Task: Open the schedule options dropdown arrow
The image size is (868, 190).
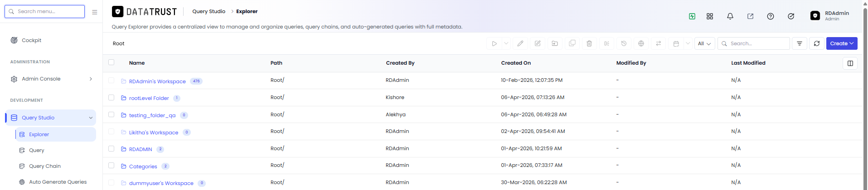Action: tap(688, 43)
